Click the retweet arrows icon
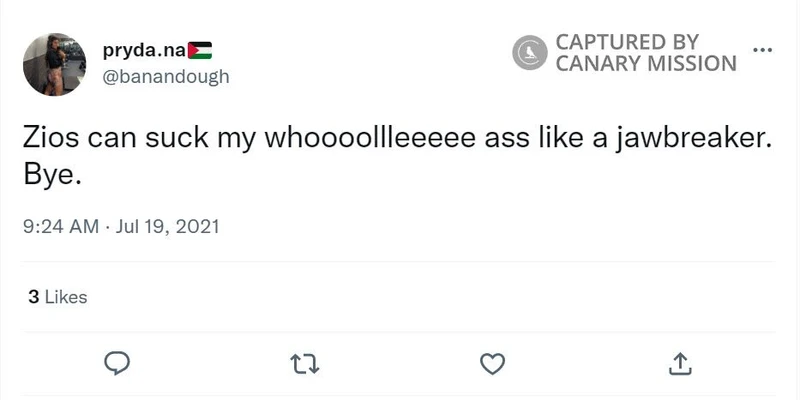Viewport: 800px width, 400px height. (304, 362)
